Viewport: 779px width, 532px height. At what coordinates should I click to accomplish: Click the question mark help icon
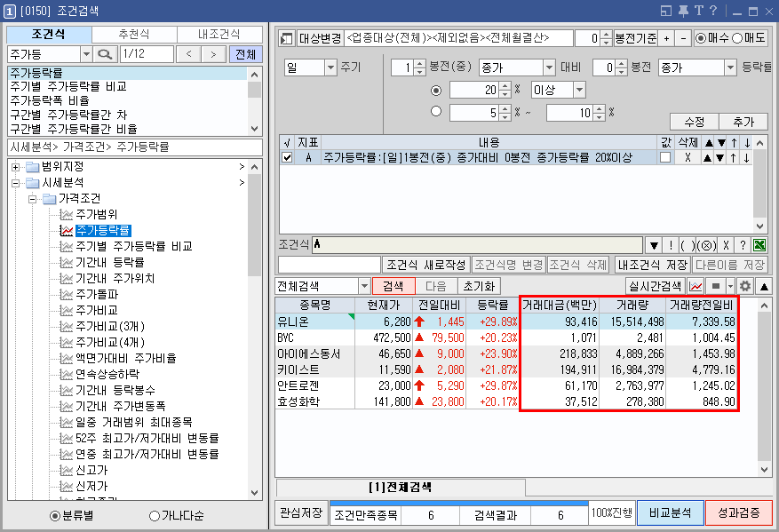[x=713, y=10]
